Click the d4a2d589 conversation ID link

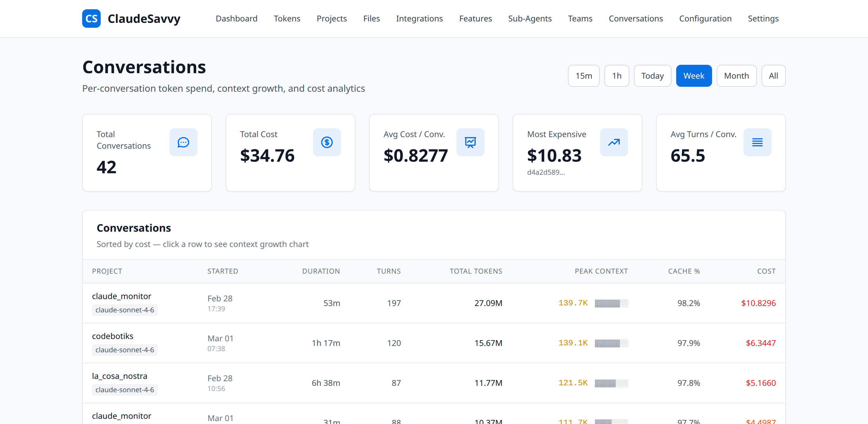pos(546,172)
